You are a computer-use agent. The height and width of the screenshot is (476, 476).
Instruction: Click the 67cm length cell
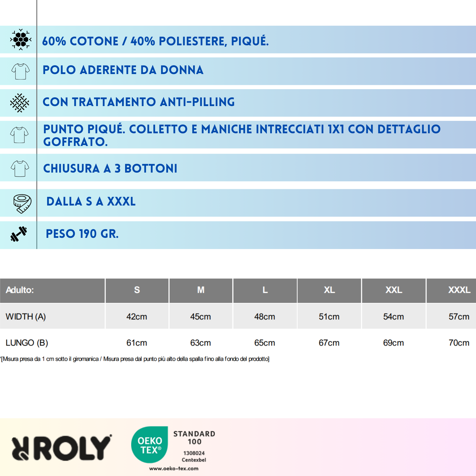click(x=329, y=343)
